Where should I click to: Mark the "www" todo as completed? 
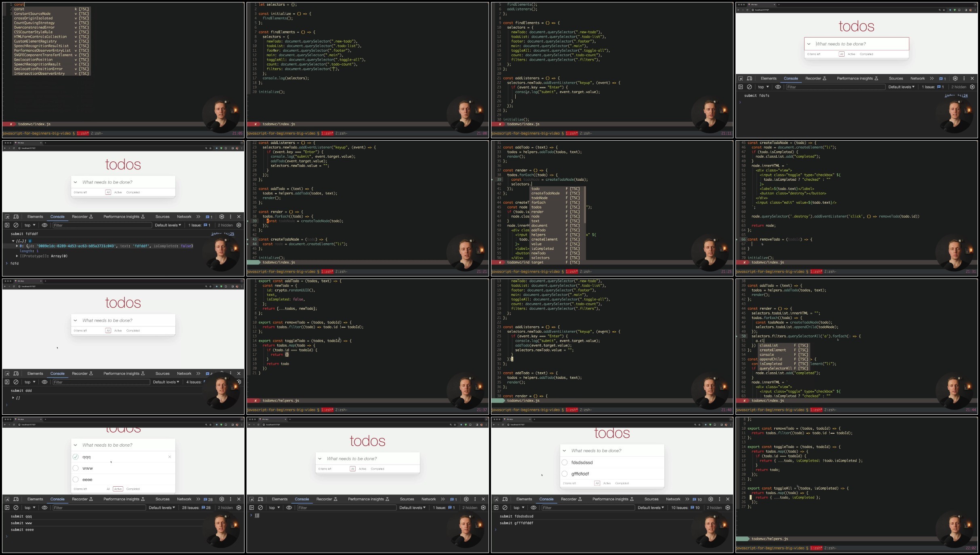coord(76,468)
